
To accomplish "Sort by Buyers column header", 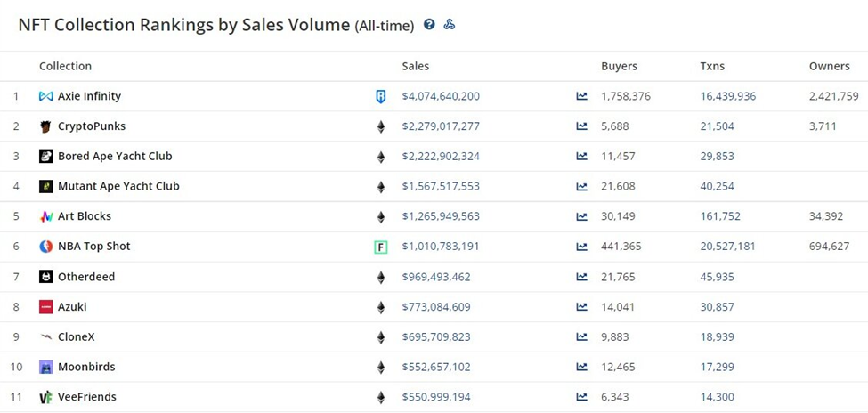I will coord(619,66).
